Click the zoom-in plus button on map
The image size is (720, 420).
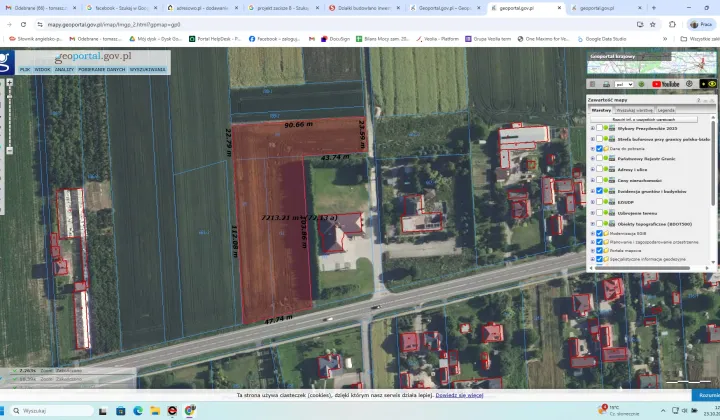pyautogui.click(x=9, y=82)
